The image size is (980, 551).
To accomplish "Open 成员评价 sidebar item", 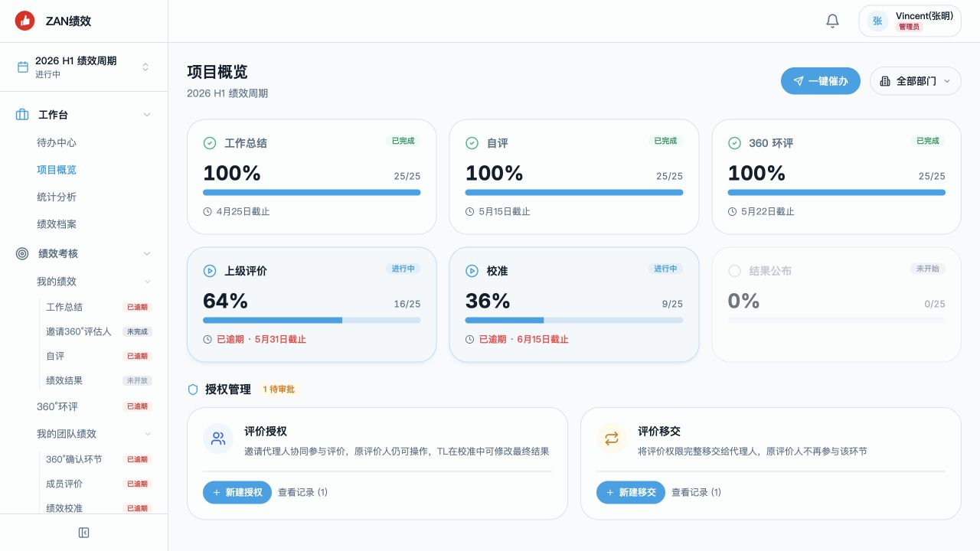I will point(64,484).
